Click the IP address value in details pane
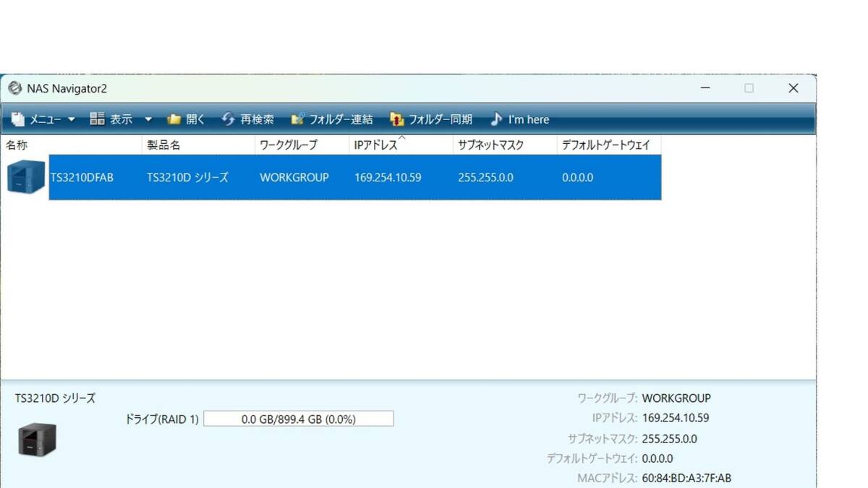This screenshot has height=488, width=868. (x=676, y=418)
